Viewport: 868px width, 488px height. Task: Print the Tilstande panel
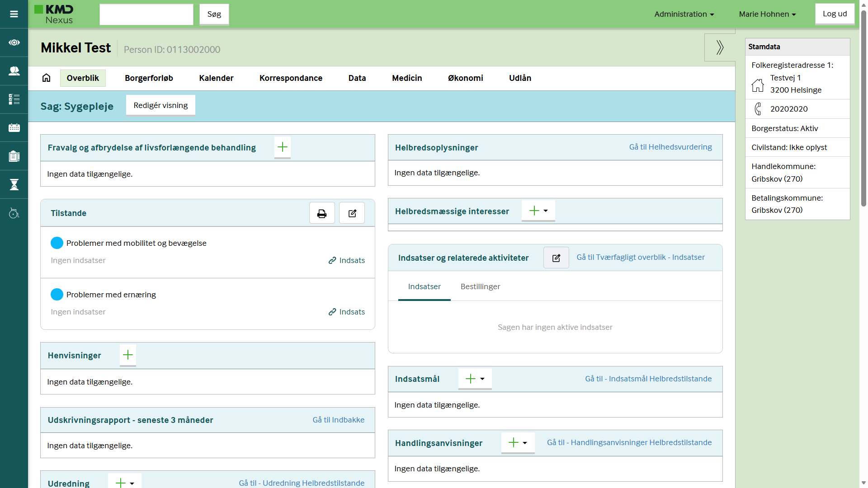(322, 213)
